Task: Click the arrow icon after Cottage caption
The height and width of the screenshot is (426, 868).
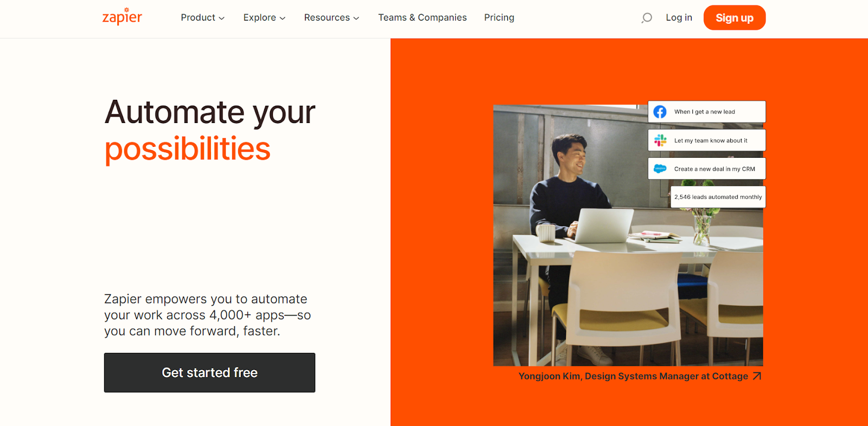Action: point(757,376)
